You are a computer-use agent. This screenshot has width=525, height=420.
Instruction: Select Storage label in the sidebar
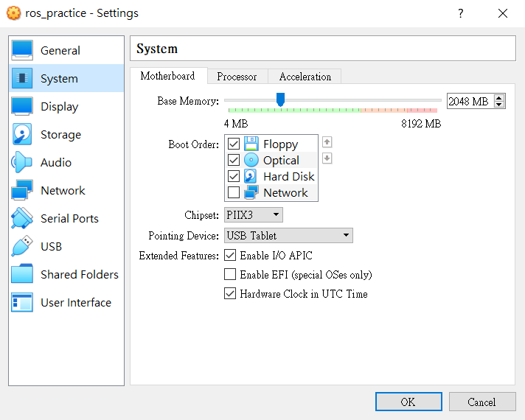coord(61,135)
